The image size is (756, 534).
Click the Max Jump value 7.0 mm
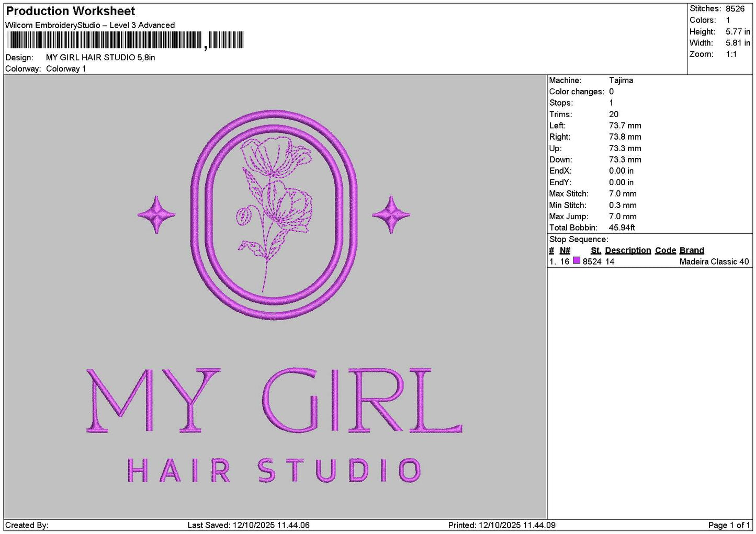pos(623,217)
